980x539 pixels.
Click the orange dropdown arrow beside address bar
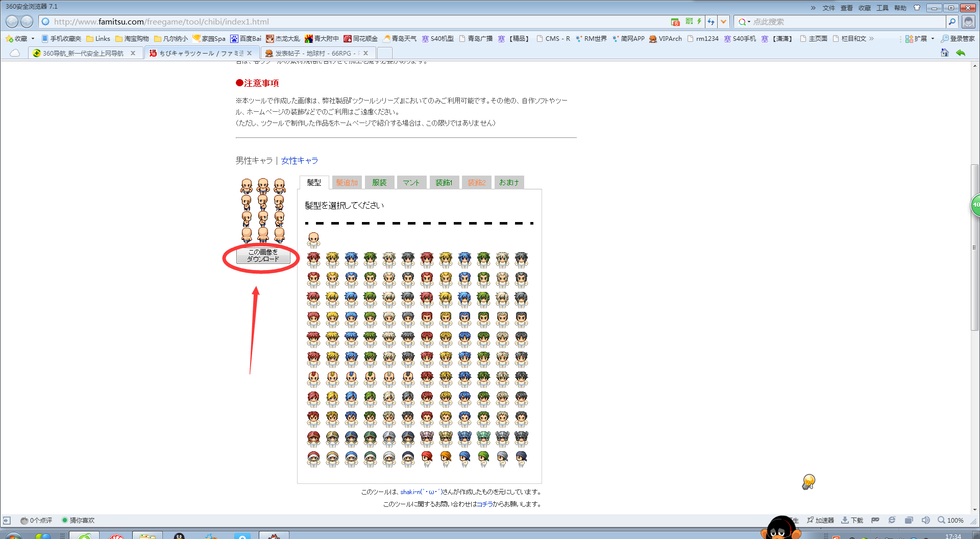coord(724,21)
